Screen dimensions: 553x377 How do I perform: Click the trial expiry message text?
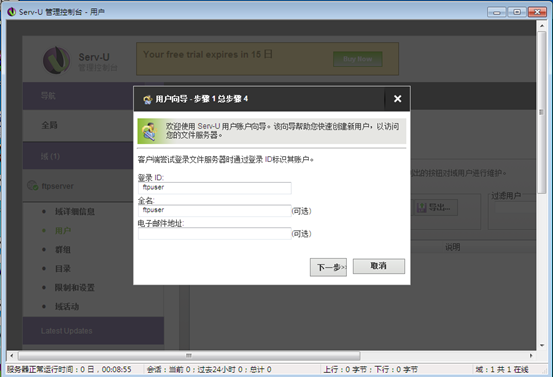pos(208,55)
